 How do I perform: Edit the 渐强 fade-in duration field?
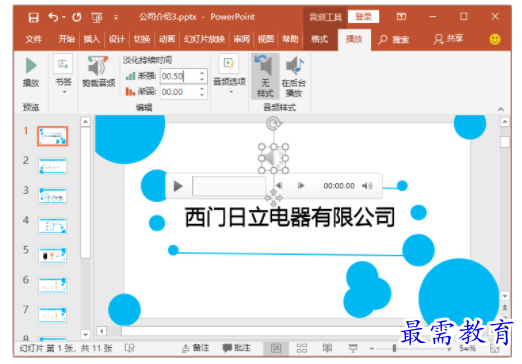180,76
